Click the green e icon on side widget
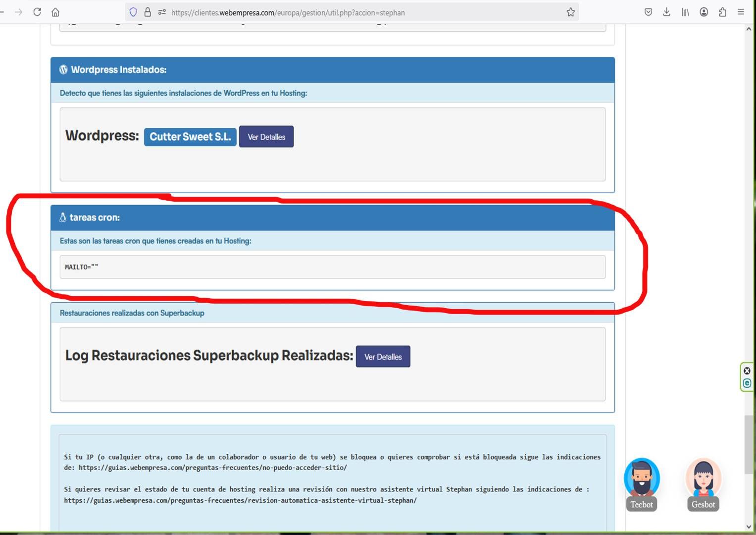756x535 pixels. coord(747,383)
